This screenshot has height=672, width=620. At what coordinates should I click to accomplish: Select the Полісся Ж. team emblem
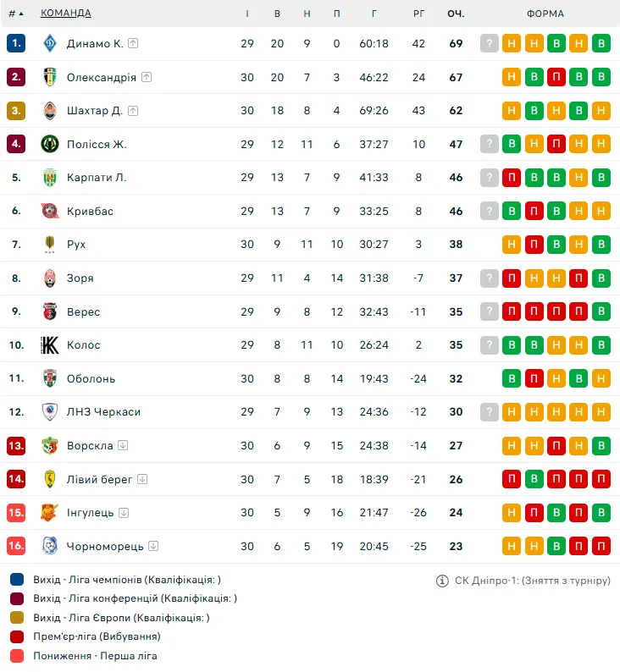click(50, 144)
